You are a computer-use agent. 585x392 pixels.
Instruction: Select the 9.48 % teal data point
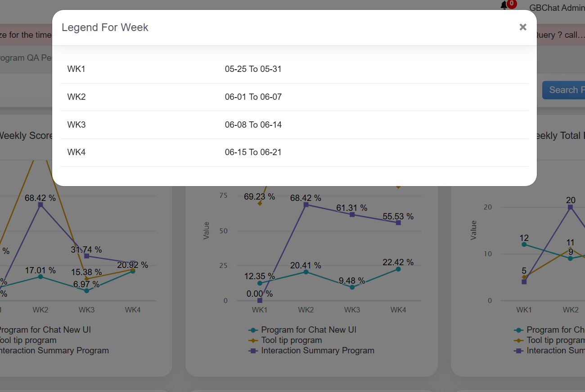click(x=352, y=287)
